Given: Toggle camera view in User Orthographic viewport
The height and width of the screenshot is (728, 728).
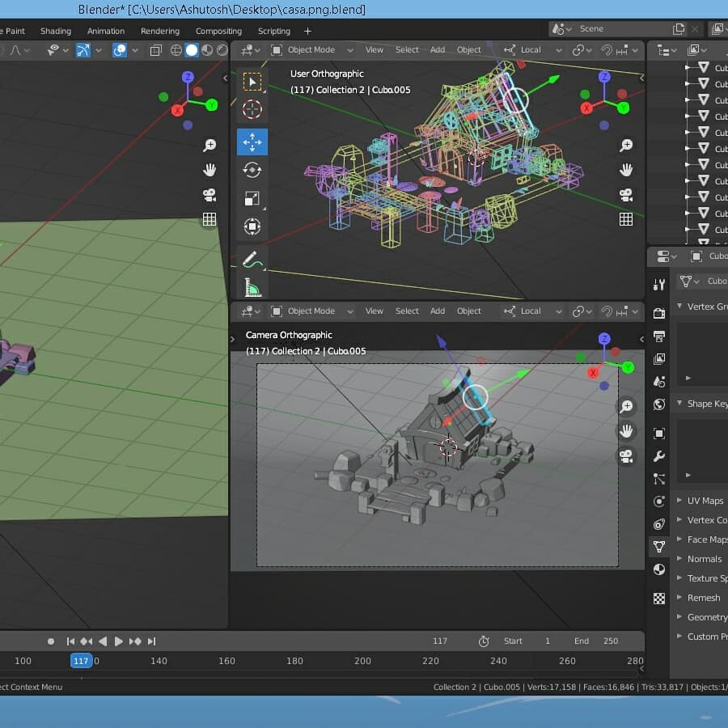Looking at the screenshot, I should [626, 195].
